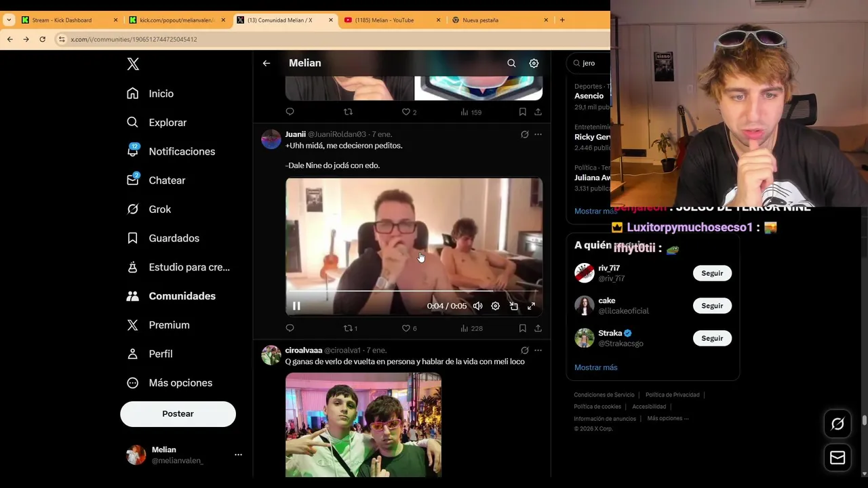Open the photo in ciroalvaaa's post
Screen dimensions: 868x488
point(363,425)
